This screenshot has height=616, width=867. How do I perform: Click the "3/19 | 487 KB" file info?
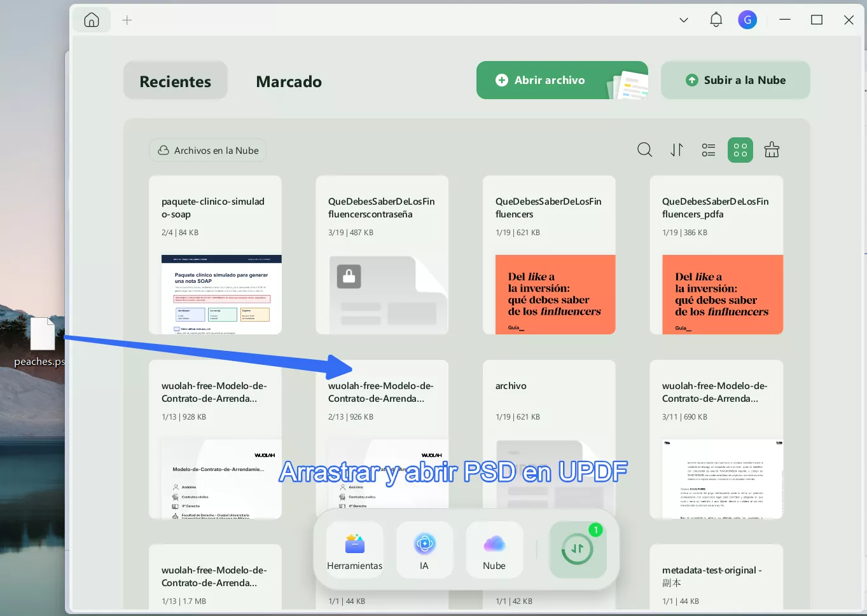pos(350,233)
